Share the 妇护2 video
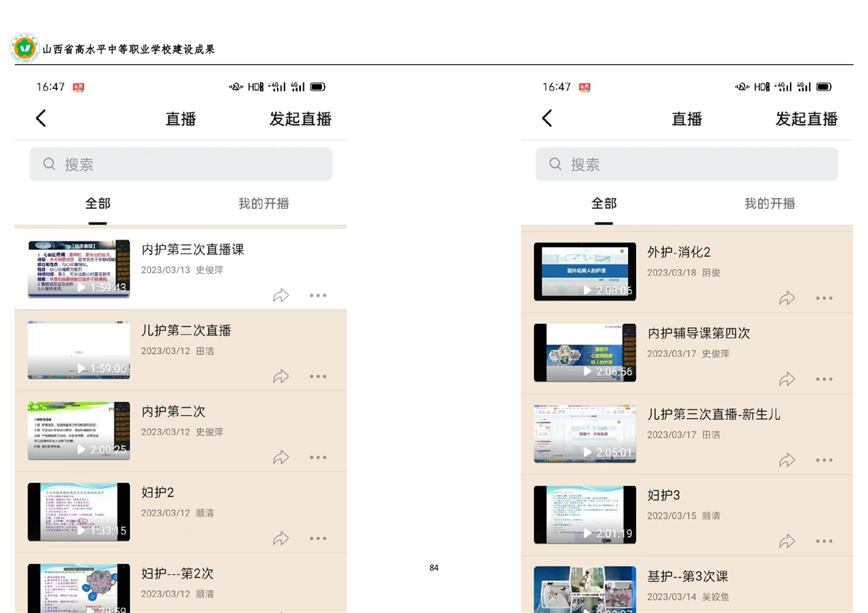The width and height of the screenshot is (868, 613). (x=282, y=538)
